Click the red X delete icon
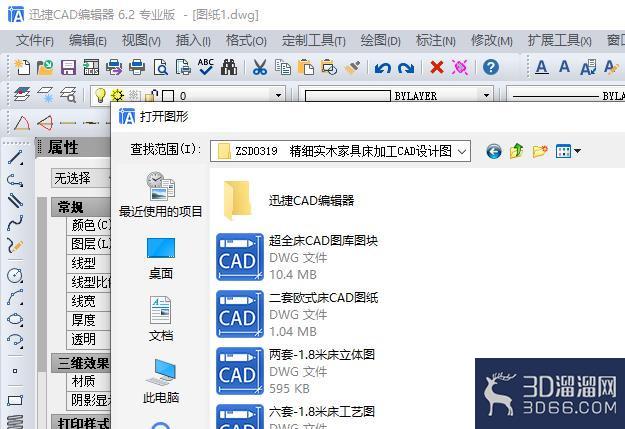 click(437, 67)
